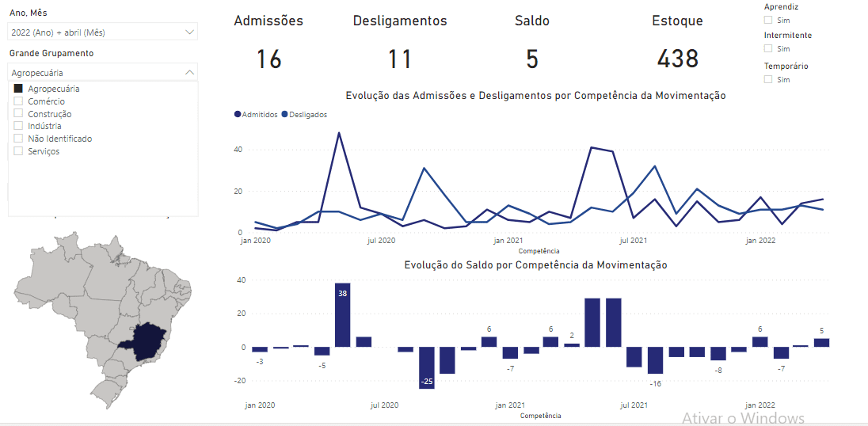Toggle the Aprendiz Sim checkbox
This screenshot has width=868, height=426.
coord(768,20)
